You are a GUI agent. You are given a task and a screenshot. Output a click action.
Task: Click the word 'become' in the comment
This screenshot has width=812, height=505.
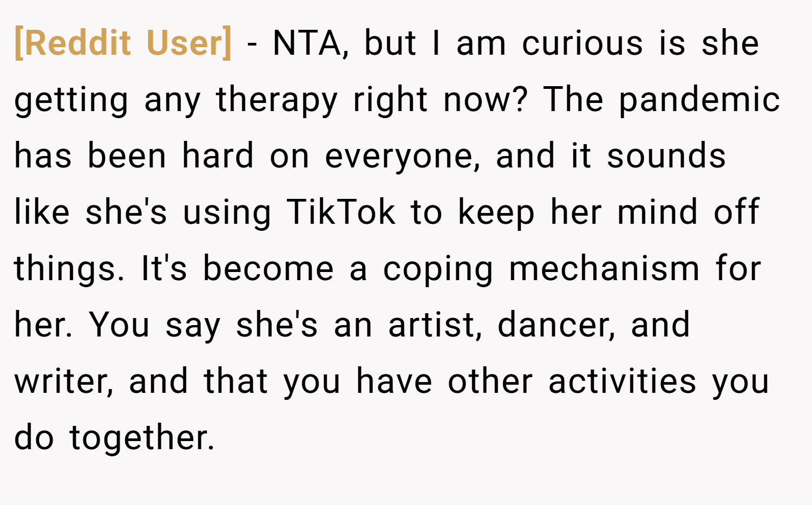[268, 268]
